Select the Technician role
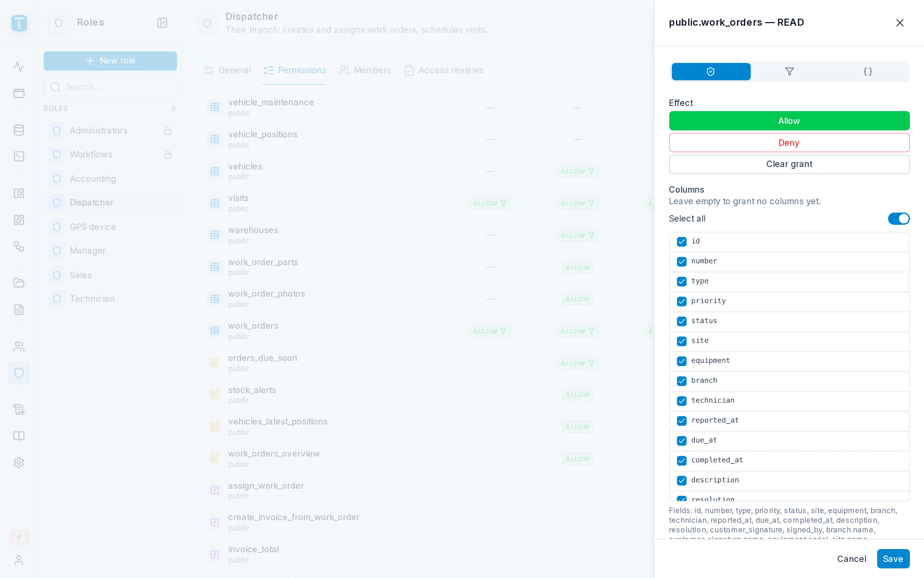The height and width of the screenshot is (578, 924). pyautogui.click(x=110, y=299)
